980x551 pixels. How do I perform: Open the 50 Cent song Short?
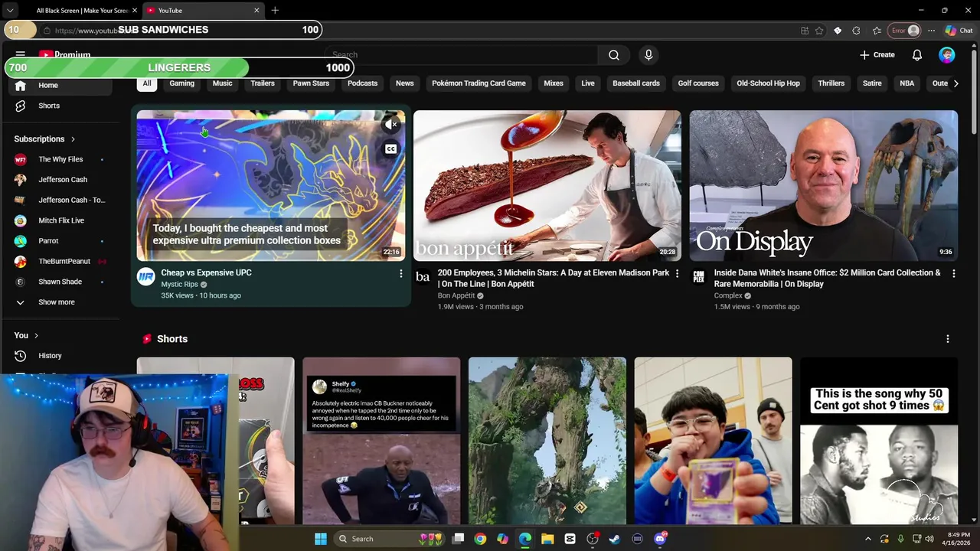click(x=879, y=441)
